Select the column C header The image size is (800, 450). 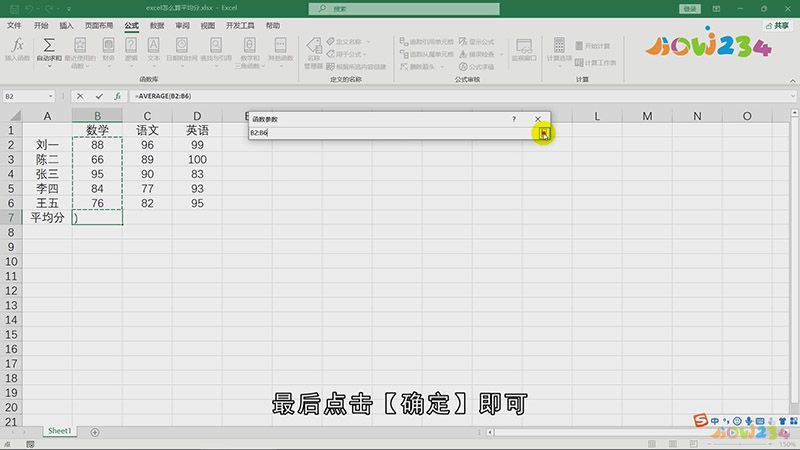[147, 116]
